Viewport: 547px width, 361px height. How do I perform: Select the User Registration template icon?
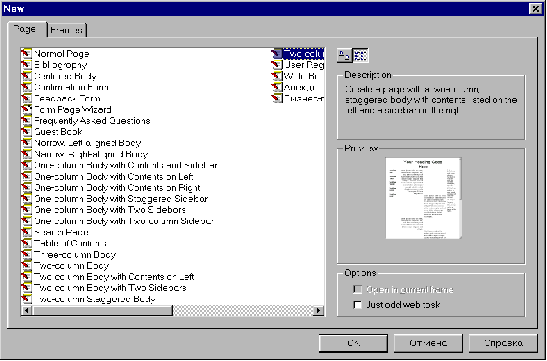click(277, 65)
